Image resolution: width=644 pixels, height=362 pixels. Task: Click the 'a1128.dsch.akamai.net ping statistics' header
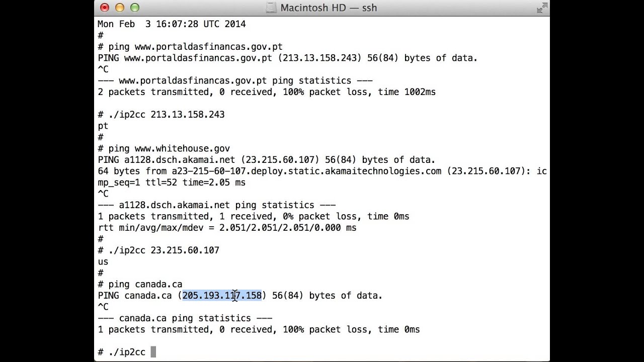coord(216,205)
